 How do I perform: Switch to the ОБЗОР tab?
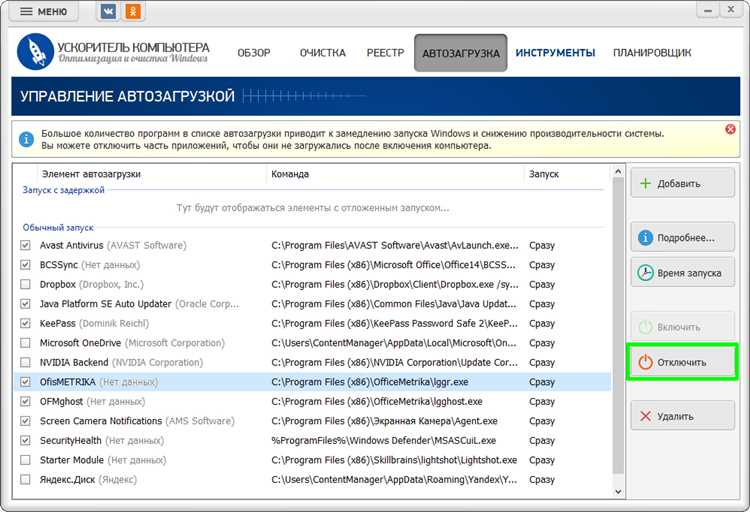click(x=254, y=53)
